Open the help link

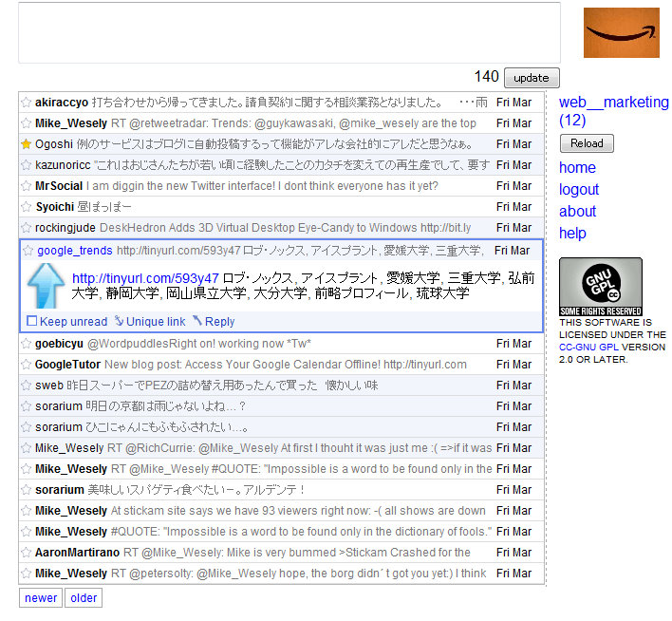click(x=572, y=234)
